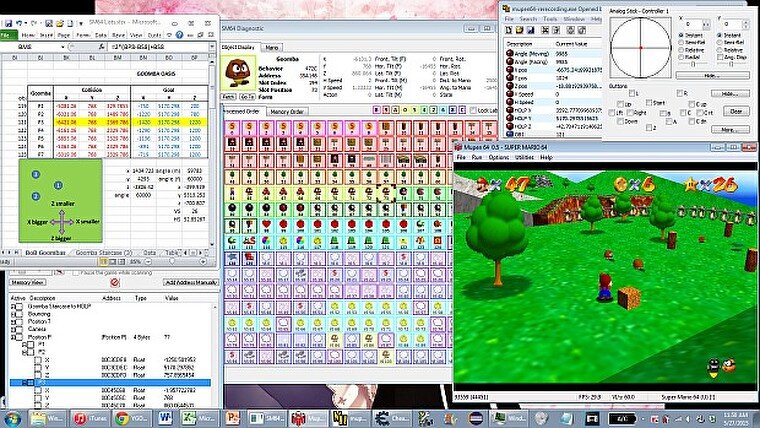Click the Fetch button under the Goomba image
This screenshot has width=760, height=428.
click(228, 97)
